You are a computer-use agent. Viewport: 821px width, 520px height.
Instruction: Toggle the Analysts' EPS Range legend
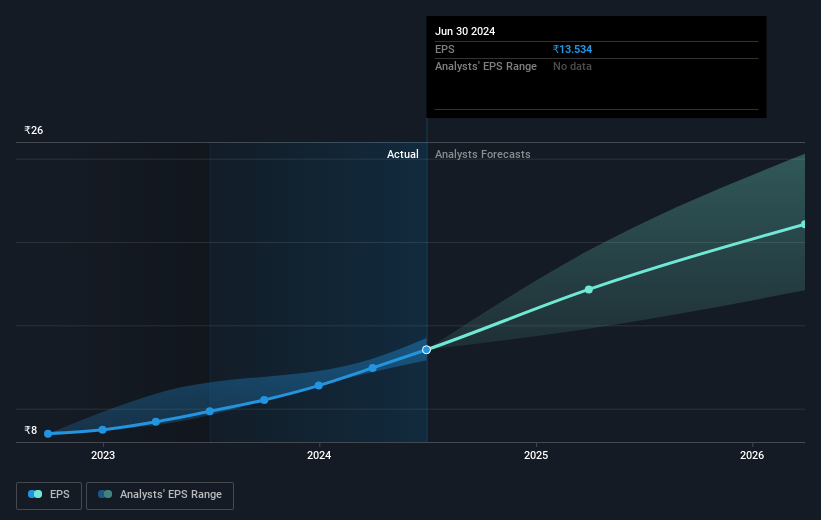click(x=160, y=495)
